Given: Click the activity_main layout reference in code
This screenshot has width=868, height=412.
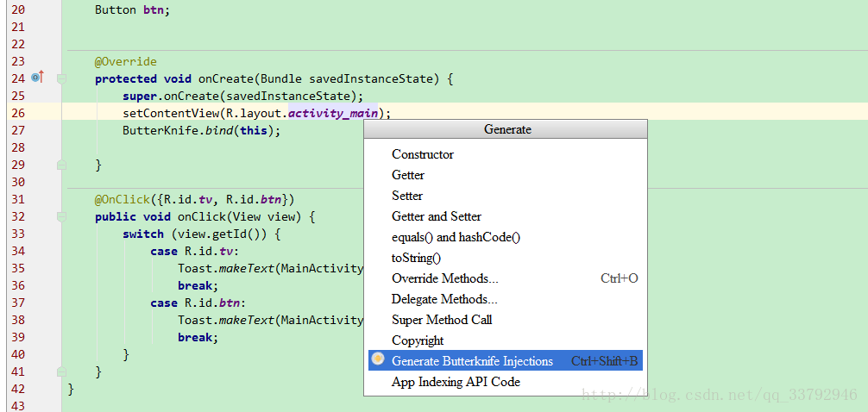Looking at the screenshot, I should point(332,113).
